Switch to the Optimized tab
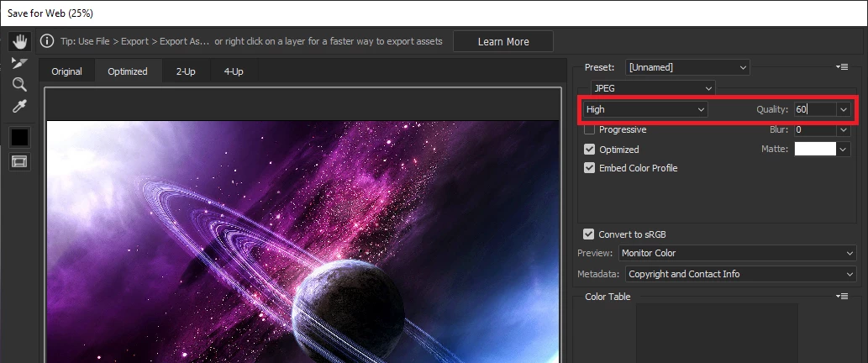Image resolution: width=868 pixels, height=363 pixels. (x=128, y=71)
